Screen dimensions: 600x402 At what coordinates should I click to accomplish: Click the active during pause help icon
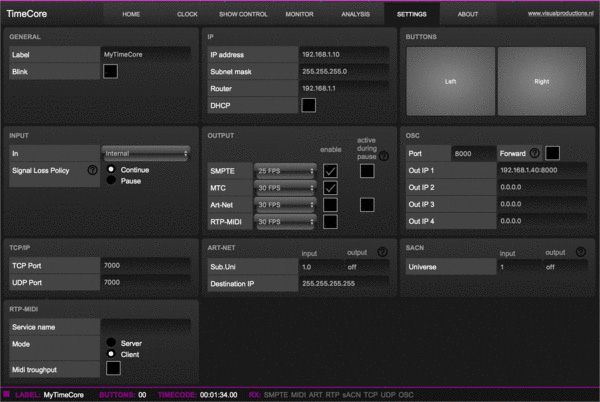pos(384,156)
